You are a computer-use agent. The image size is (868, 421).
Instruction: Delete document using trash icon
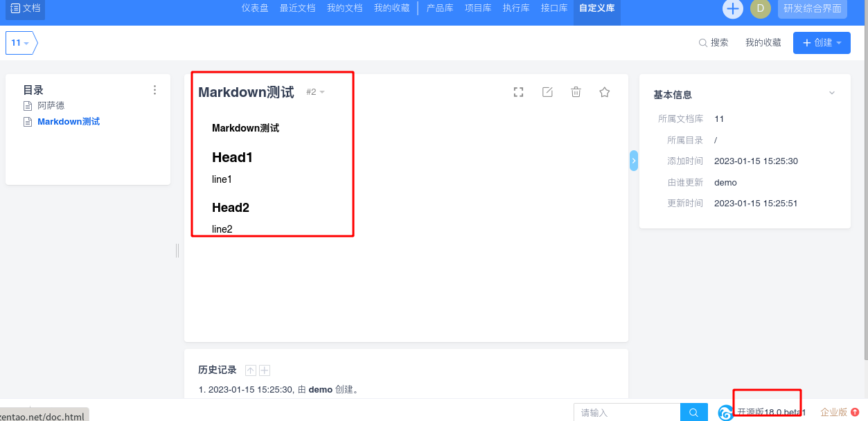[576, 92]
